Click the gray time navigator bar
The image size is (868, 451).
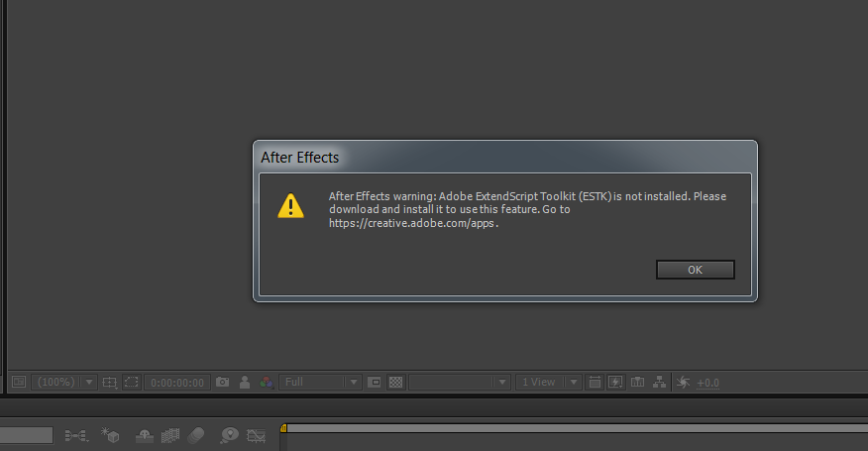[x=578, y=428]
